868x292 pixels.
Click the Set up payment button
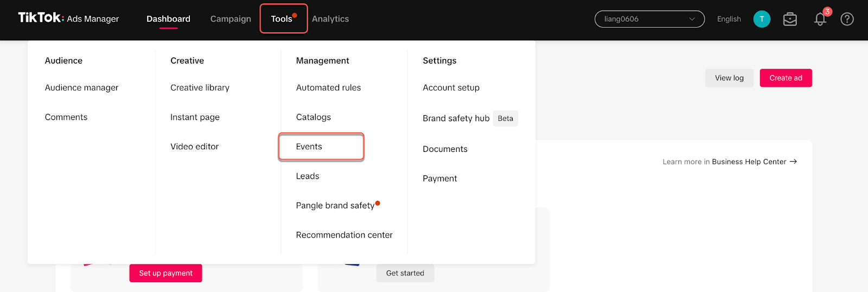click(x=165, y=273)
